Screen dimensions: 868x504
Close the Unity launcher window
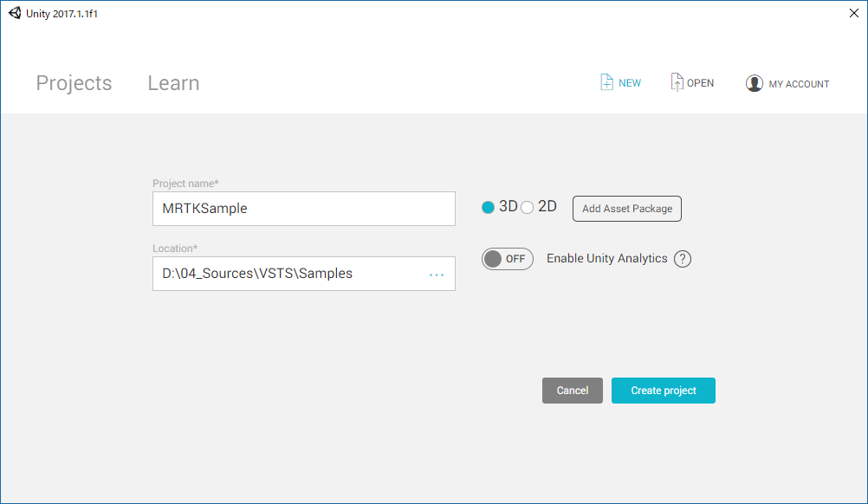pyautogui.click(x=853, y=13)
